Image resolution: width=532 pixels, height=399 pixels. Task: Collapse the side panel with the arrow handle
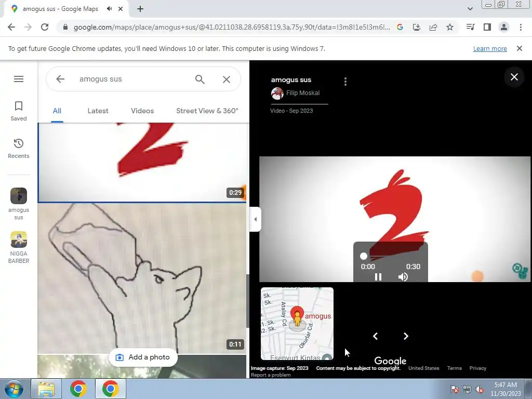click(255, 219)
